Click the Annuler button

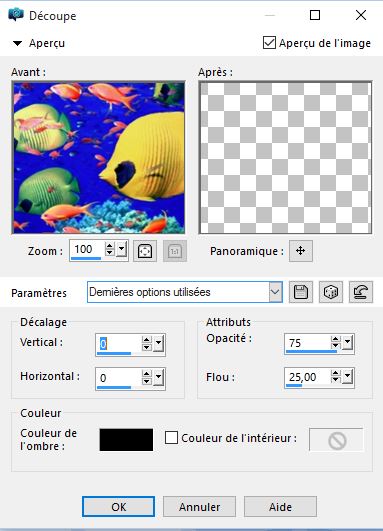point(199,507)
